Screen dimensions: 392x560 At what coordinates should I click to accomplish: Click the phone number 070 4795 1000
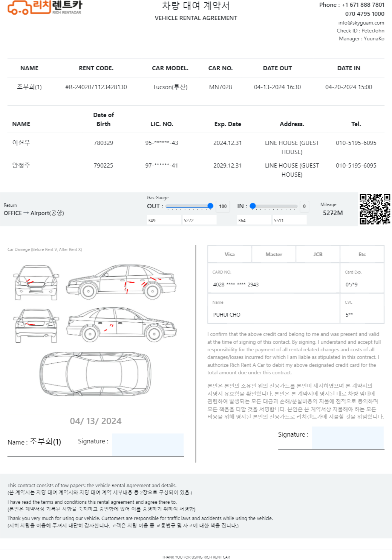[x=364, y=14]
